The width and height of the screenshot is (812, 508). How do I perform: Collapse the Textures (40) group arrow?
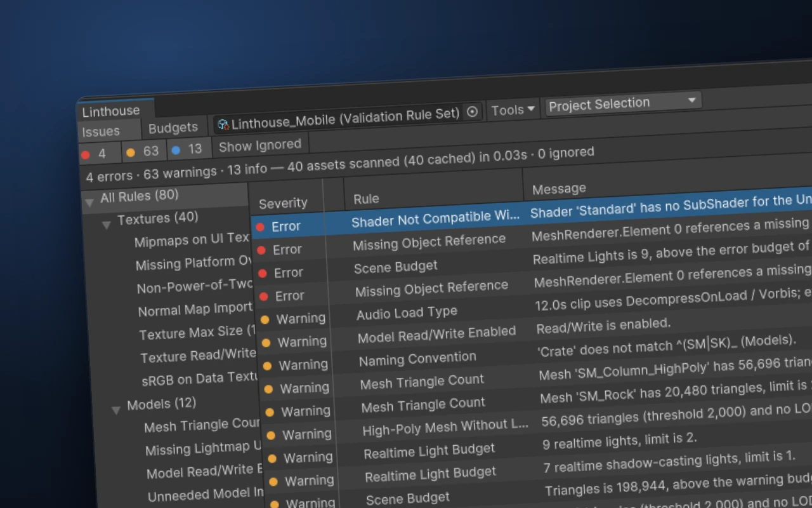(106, 224)
